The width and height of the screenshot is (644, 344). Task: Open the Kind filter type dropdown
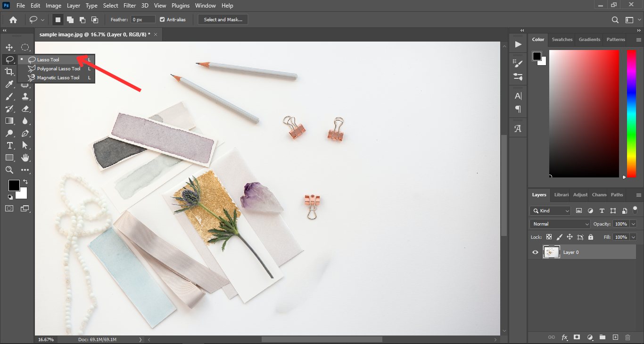click(550, 211)
